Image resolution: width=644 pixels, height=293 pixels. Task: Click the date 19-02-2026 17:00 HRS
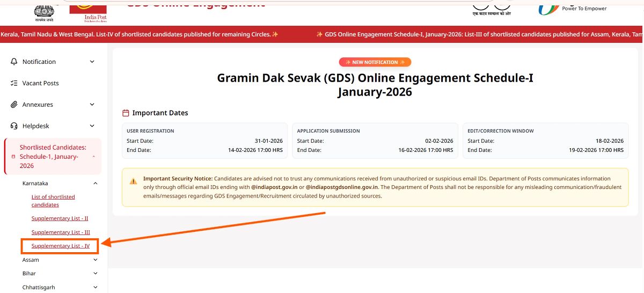pyautogui.click(x=596, y=150)
